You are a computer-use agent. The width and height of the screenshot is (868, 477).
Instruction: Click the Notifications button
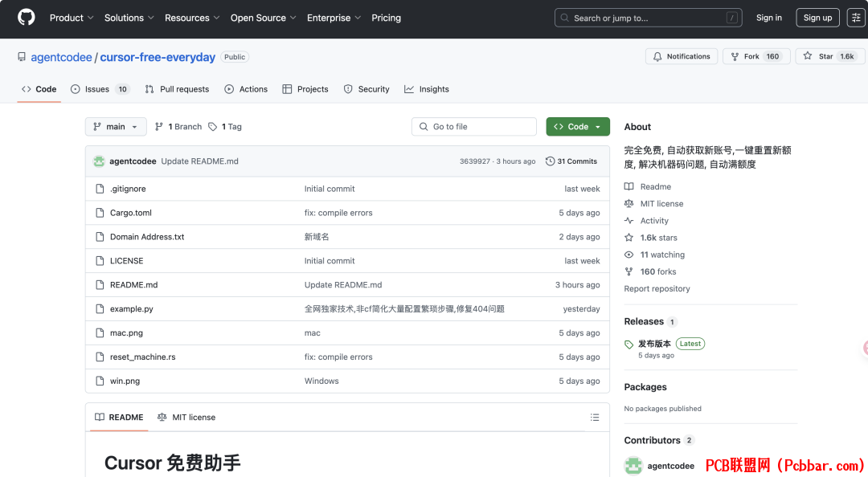[x=682, y=56]
